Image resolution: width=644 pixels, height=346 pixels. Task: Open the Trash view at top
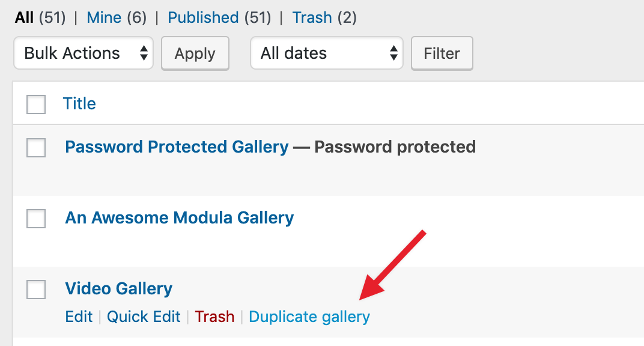click(x=312, y=17)
